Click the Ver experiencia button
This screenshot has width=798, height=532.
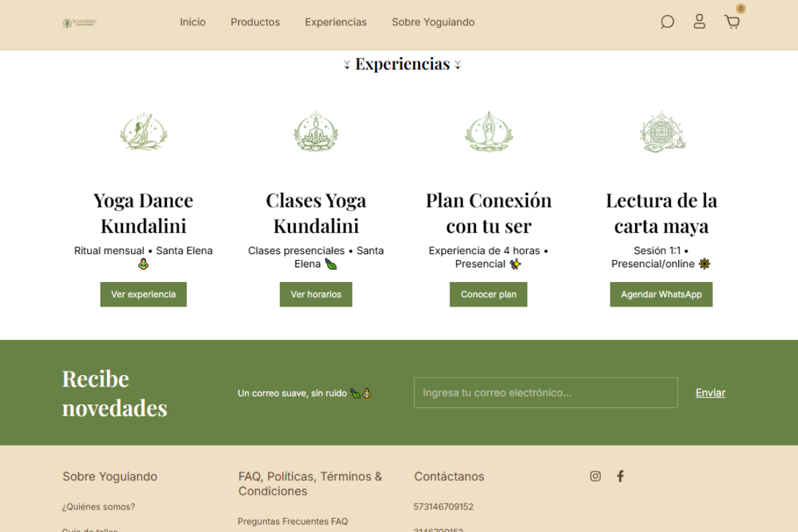pos(144,295)
